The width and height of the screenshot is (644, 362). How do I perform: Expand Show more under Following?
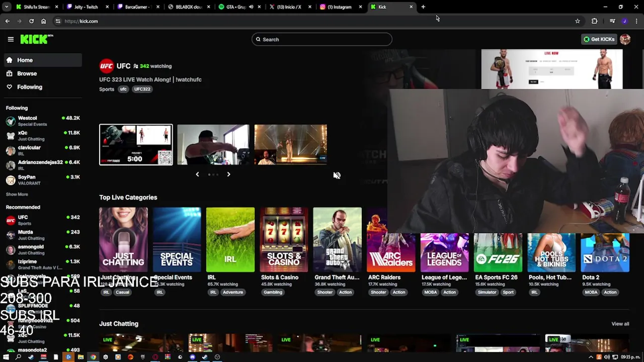point(17,194)
